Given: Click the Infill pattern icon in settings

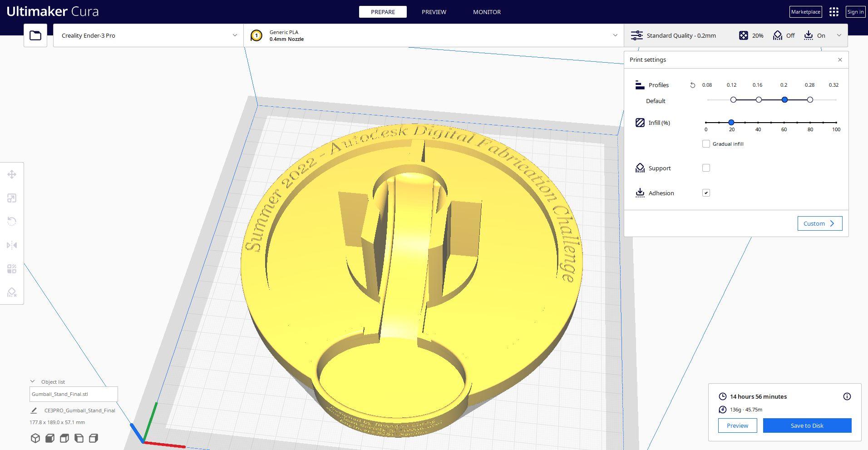Looking at the screenshot, I should 640,123.
